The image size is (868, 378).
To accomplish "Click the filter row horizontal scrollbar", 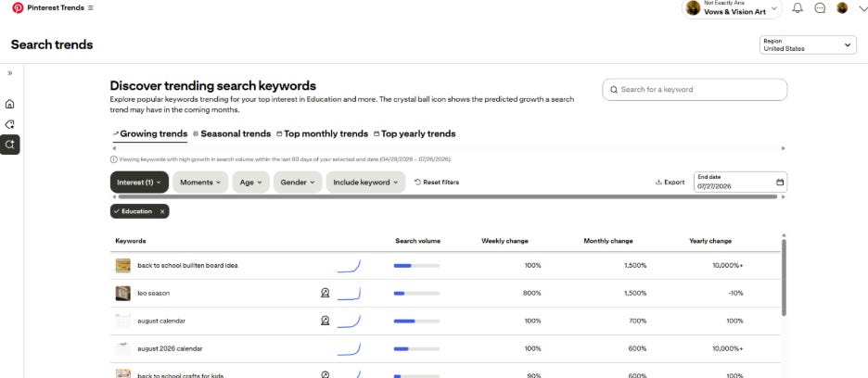I will coord(448,196).
